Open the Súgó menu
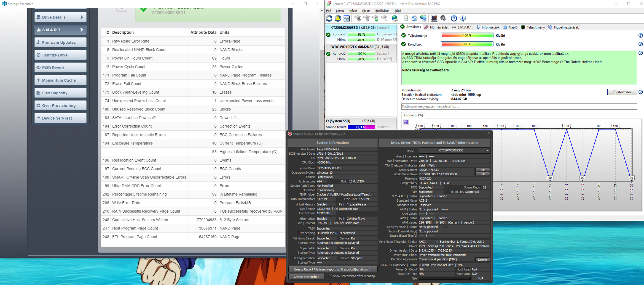 click(398, 11)
